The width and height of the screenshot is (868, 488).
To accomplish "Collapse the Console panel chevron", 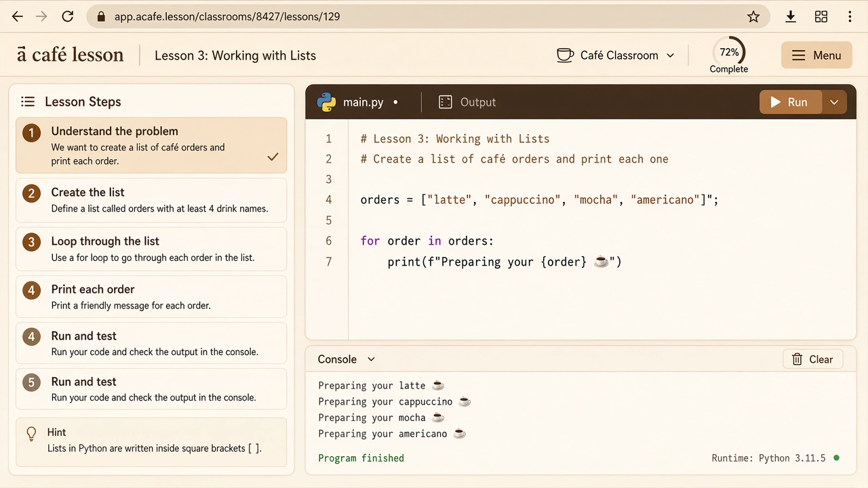I will (371, 359).
